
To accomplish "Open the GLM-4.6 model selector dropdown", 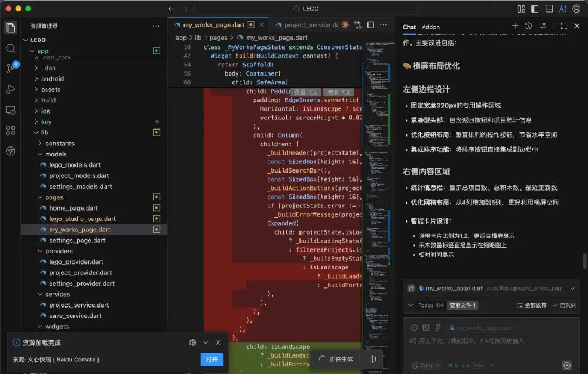I will pyautogui.click(x=470, y=365).
